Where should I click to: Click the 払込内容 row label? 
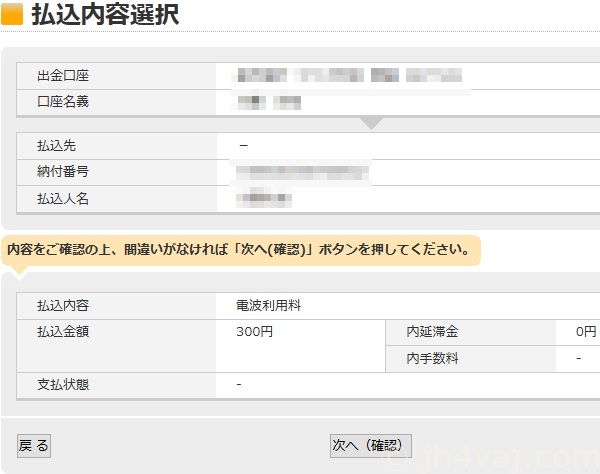pyautogui.click(x=63, y=306)
